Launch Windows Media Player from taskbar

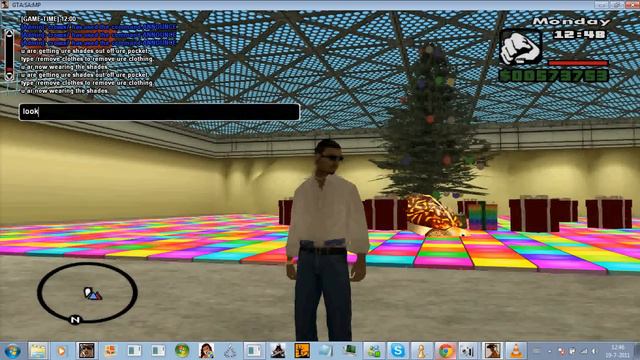(x=62, y=351)
